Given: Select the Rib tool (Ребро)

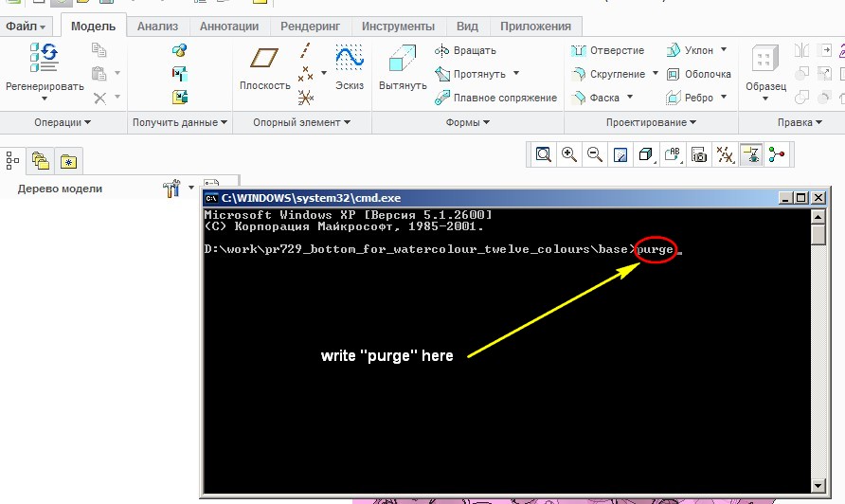Looking at the screenshot, I should (690, 98).
